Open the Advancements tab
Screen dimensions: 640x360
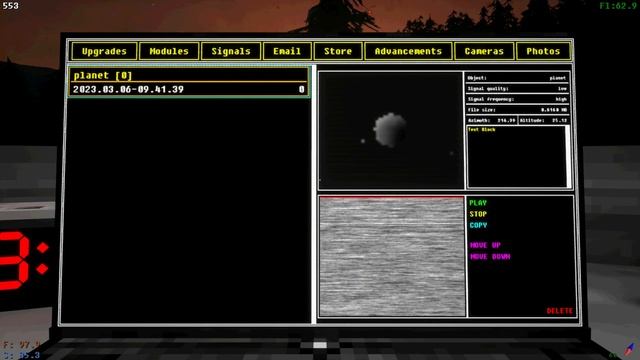coord(408,51)
